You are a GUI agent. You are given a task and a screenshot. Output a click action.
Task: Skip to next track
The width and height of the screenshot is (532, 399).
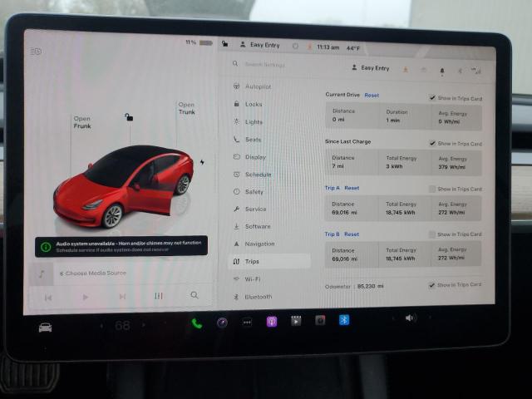(x=122, y=297)
